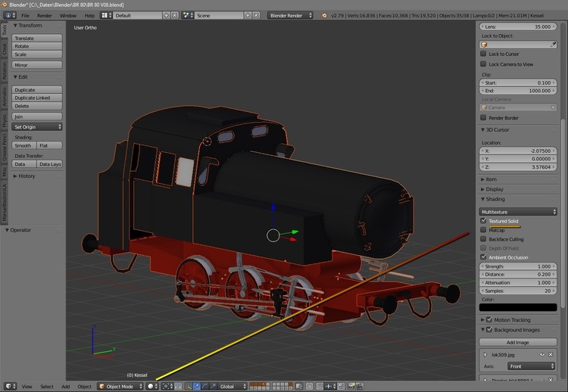Select the scale manipulator icon
The height and width of the screenshot is (392, 568).
pyautogui.click(x=213, y=386)
